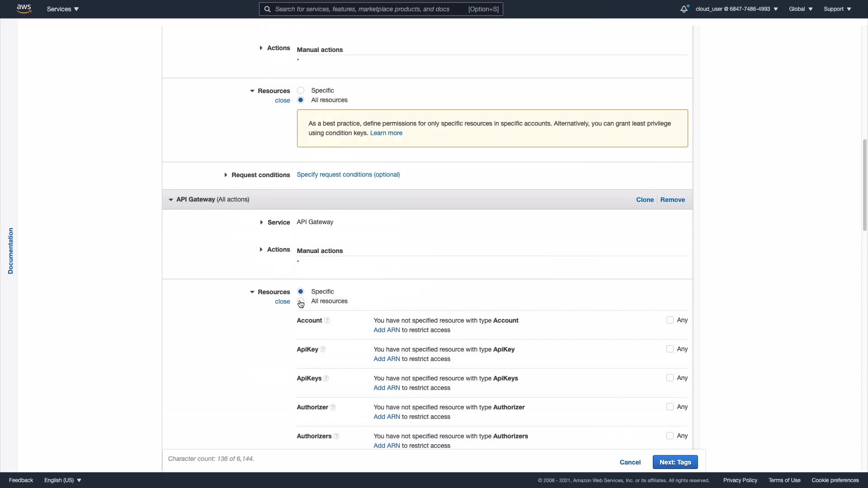Click the help icon next to ApiKeys
The width and height of the screenshot is (868, 488).
(326, 379)
